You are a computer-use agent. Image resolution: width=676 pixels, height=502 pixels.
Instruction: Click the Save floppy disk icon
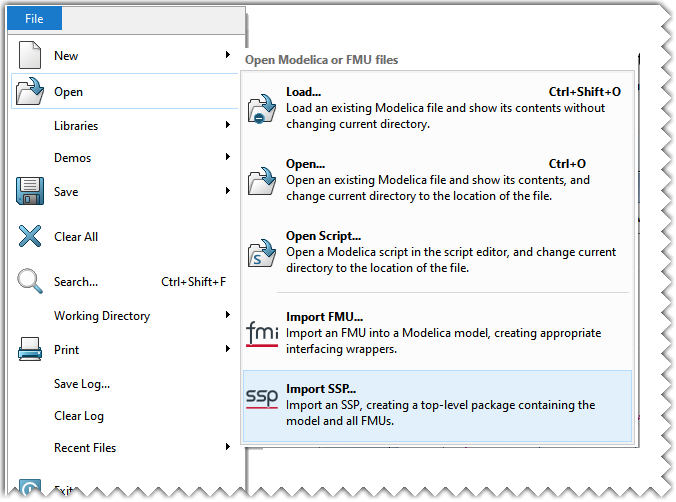pos(30,191)
